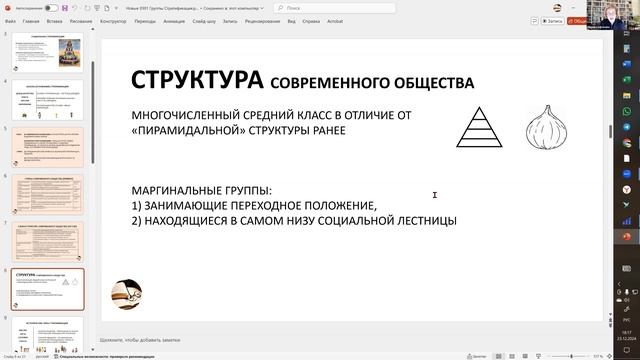Click the МАРГИНАЛЬНЫЕ ГРУППЫ text block
The width and height of the screenshot is (640, 360).
click(x=294, y=205)
